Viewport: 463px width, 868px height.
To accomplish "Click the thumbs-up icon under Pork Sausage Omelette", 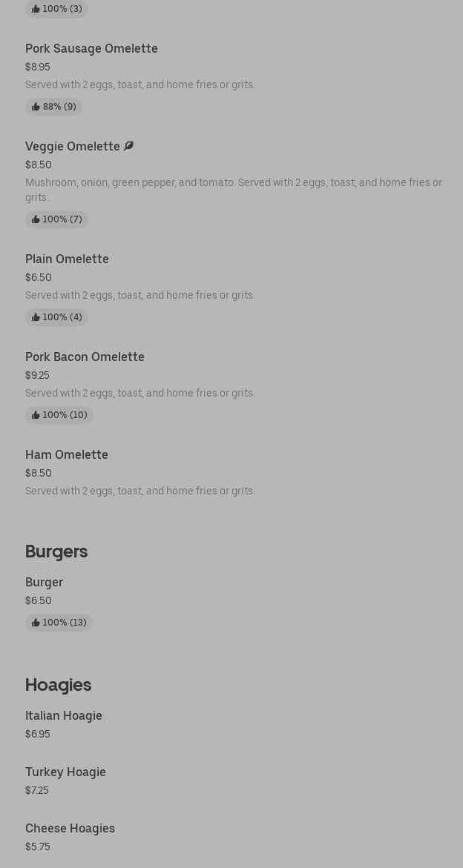I will pyautogui.click(x=36, y=107).
